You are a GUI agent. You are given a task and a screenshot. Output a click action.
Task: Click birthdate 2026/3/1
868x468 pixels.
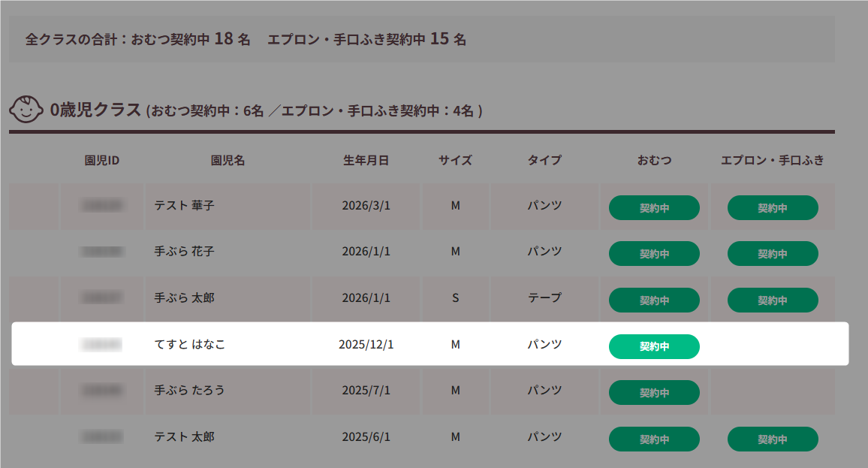pos(366,206)
